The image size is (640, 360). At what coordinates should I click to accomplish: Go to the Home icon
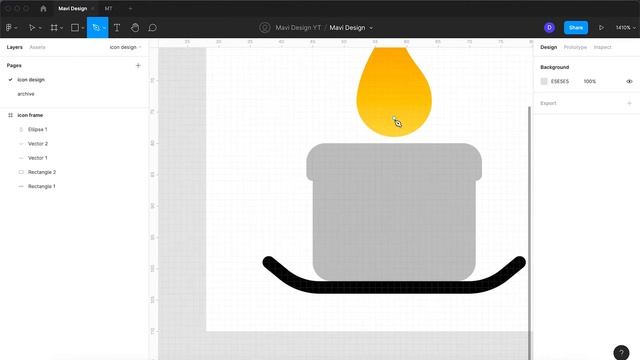pyautogui.click(x=43, y=9)
